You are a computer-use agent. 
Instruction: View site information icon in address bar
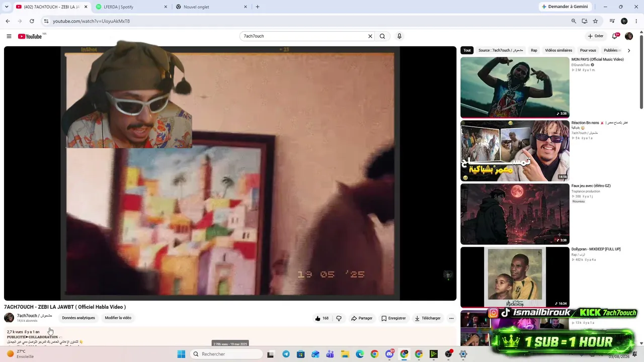point(46,21)
